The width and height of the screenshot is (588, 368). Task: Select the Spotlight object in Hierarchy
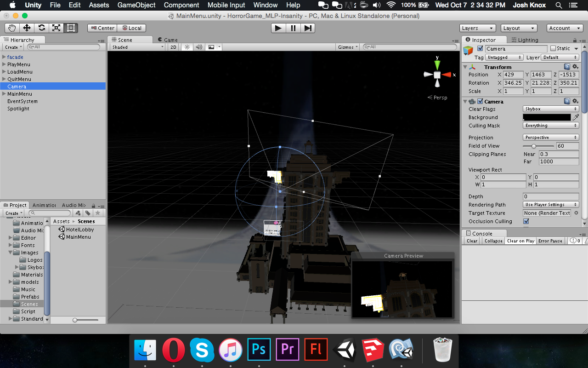(x=18, y=109)
